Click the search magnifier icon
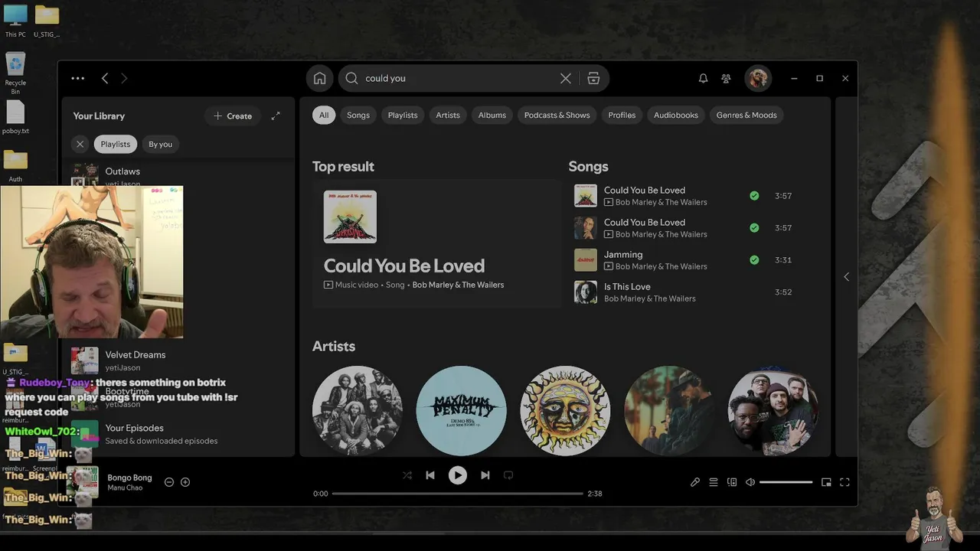 pos(351,78)
